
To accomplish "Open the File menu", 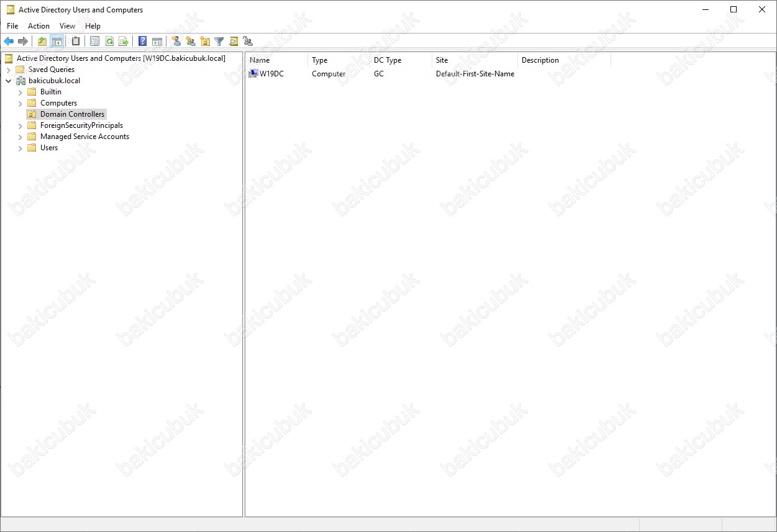I will [12, 26].
